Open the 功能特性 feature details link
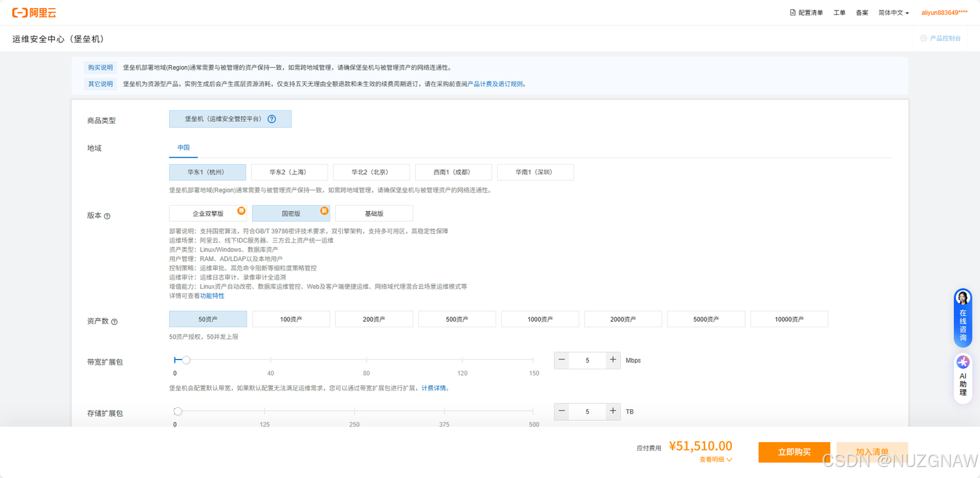 tap(212, 296)
